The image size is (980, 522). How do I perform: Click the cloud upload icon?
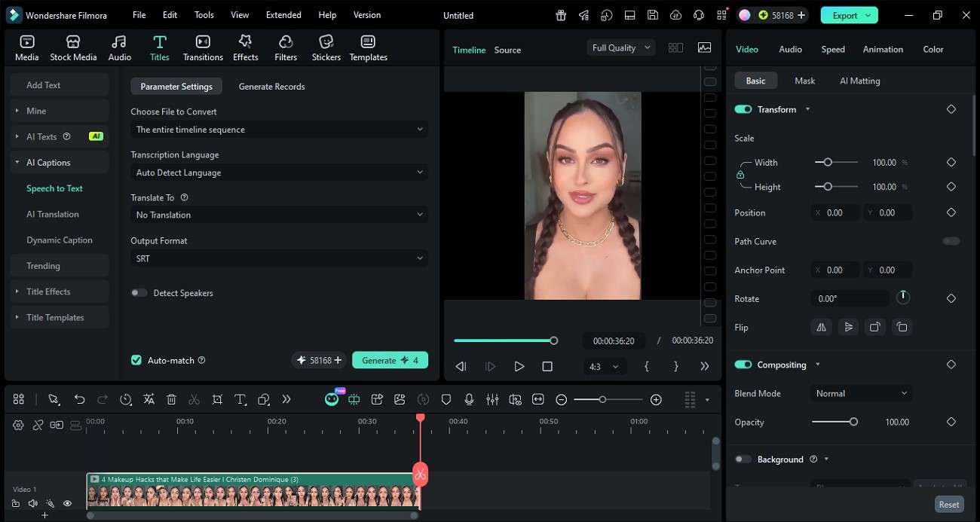click(x=675, y=15)
